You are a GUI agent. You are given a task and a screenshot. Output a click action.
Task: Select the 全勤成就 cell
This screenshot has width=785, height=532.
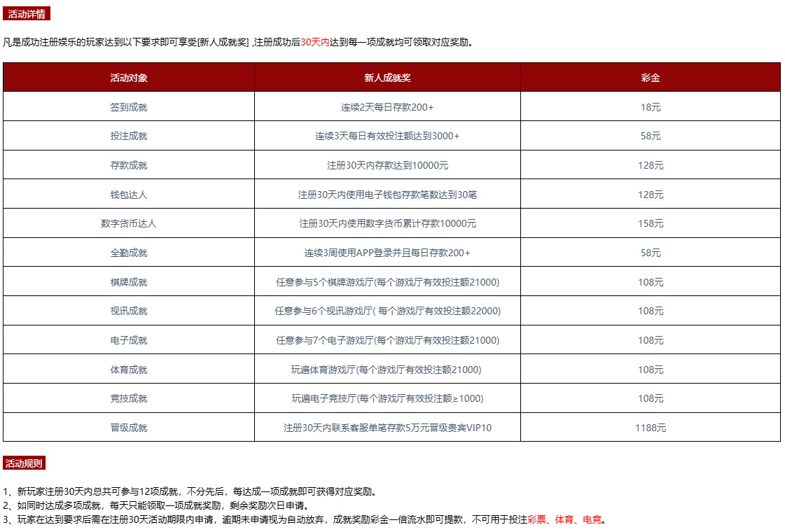click(129, 253)
